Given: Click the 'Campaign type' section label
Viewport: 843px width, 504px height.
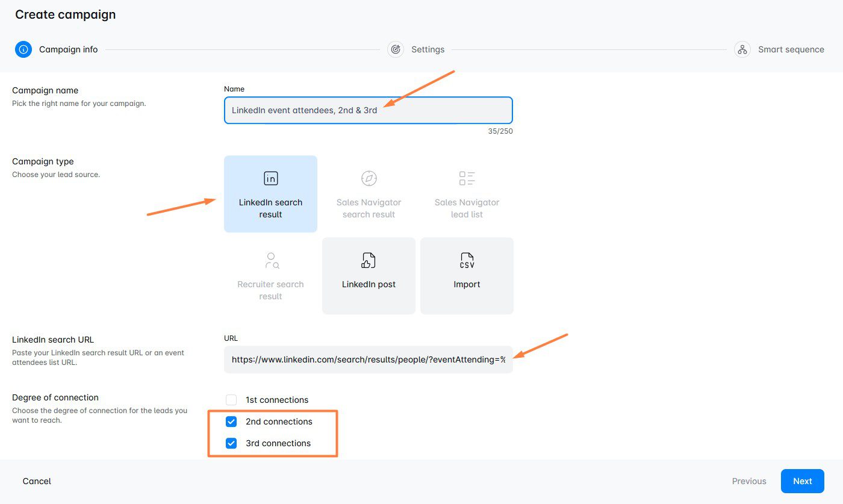Looking at the screenshot, I should [x=43, y=161].
